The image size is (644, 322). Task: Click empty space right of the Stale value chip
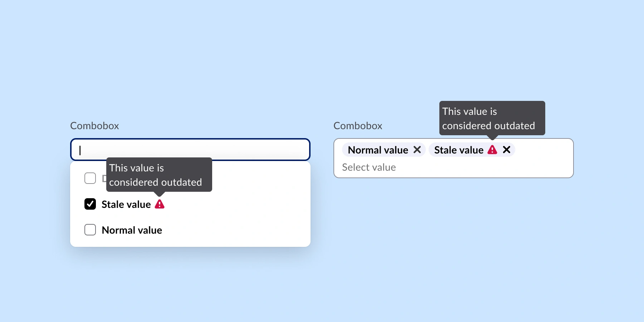[x=544, y=150]
